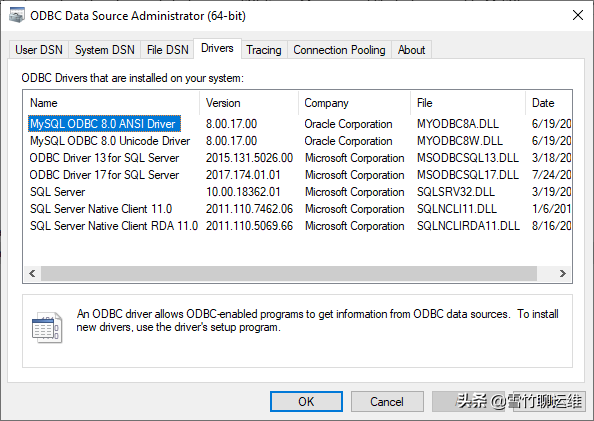The height and width of the screenshot is (421, 594).
Task: Click version 2011.110.7462.06 cell
Action: 249,209
